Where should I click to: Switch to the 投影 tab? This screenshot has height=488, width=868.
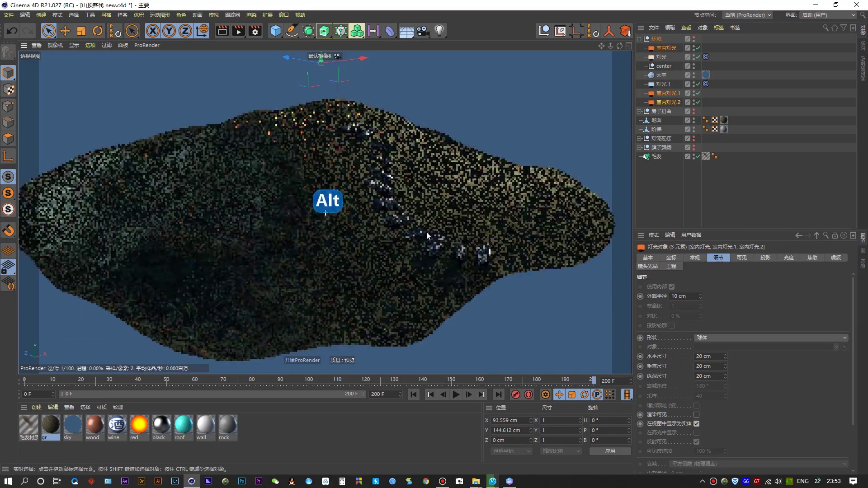pos(765,258)
